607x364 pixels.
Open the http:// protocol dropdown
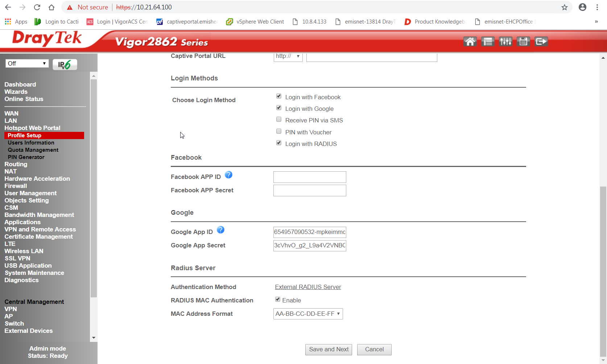(288, 56)
